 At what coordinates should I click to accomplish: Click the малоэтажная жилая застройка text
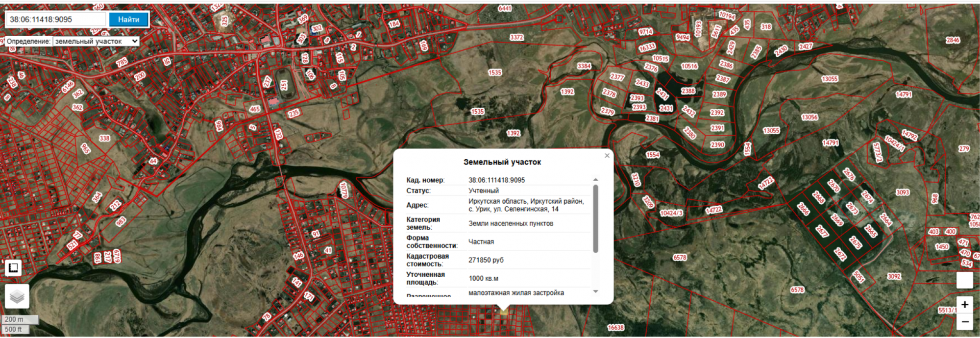pyautogui.click(x=516, y=293)
